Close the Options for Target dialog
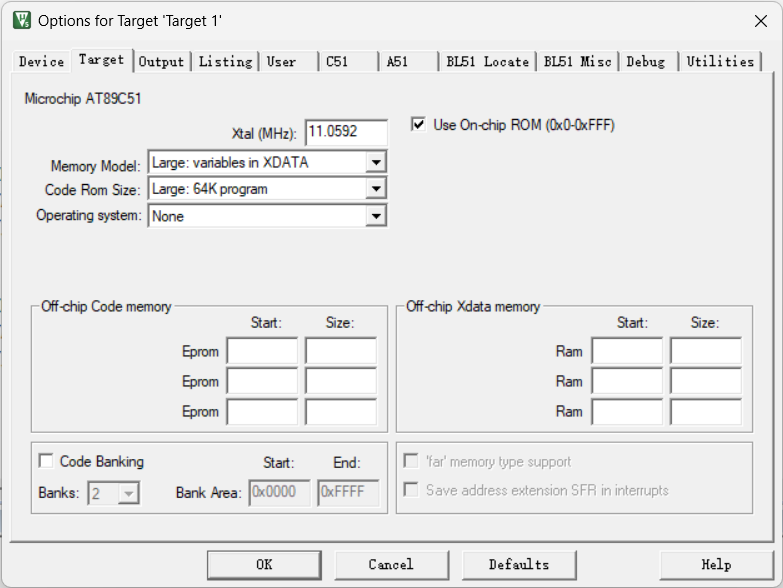Screen dimensions: 783x588 (x=761, y=21)
